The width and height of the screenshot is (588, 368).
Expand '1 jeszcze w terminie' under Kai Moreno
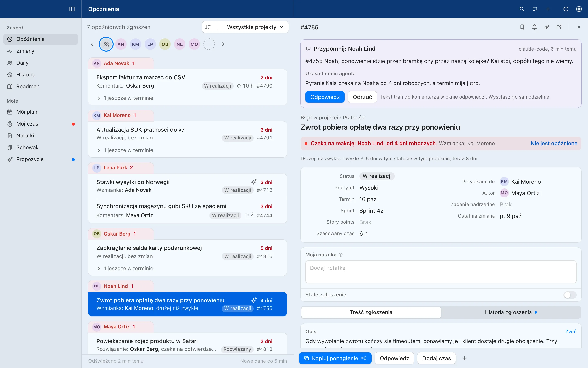(x=125, y=150)
